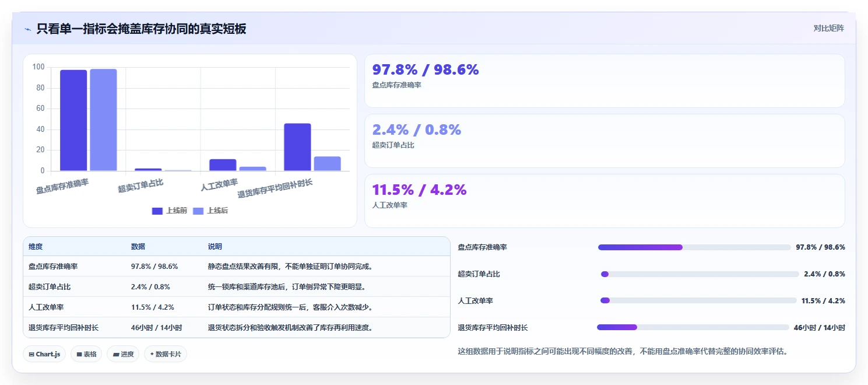Toggle the 上线前 legend swatch
This screenshot has width=868, height=385.
tap(157, 211)
